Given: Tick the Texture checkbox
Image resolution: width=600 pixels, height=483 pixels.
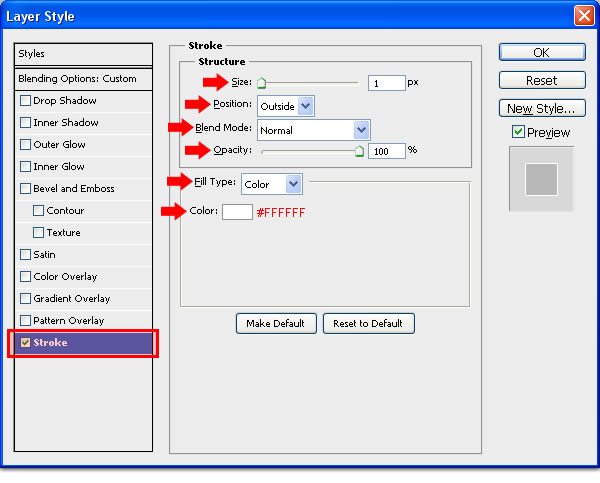Looking at the screenshot, I should click(38, 233).
